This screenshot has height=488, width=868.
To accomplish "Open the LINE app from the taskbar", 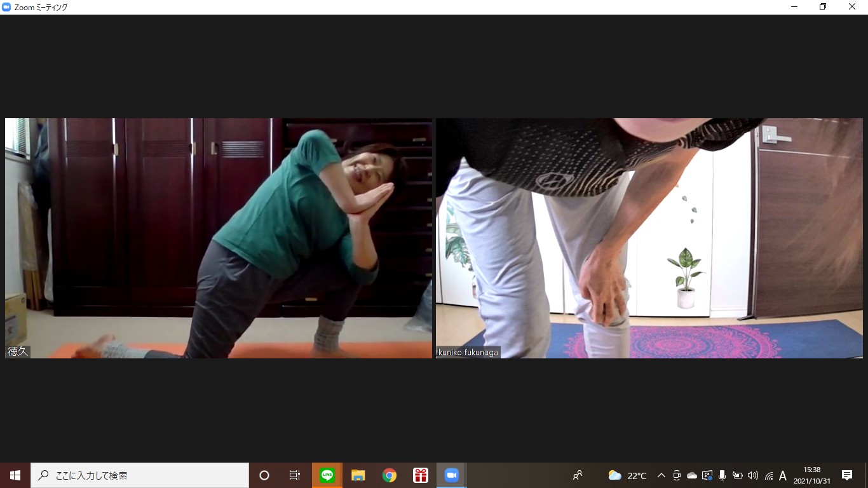I will click(327, 475).
